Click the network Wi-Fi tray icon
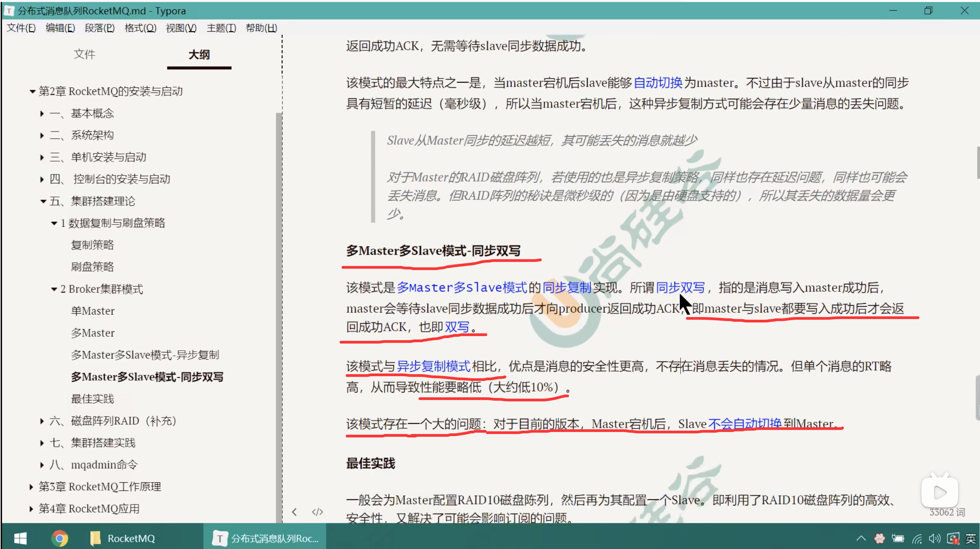This screenshot has width=980, height=549. tap(917, 538)
